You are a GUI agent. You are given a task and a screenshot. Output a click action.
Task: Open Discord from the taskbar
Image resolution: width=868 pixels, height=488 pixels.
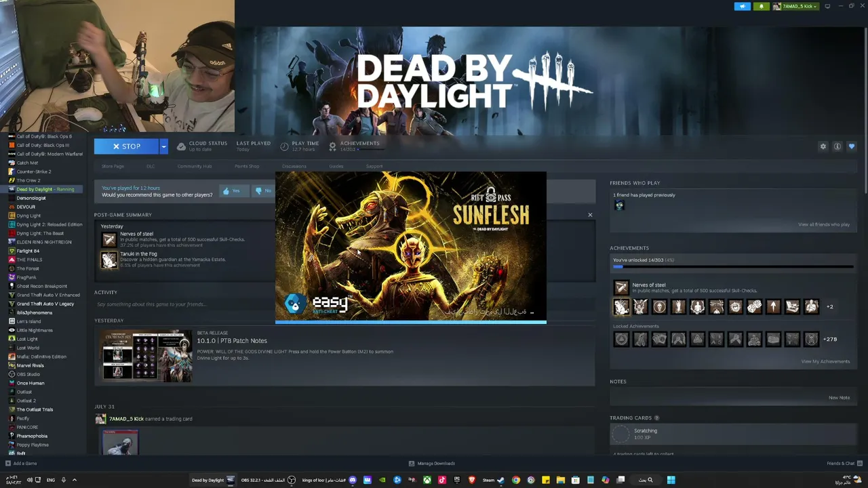[353, 480]
